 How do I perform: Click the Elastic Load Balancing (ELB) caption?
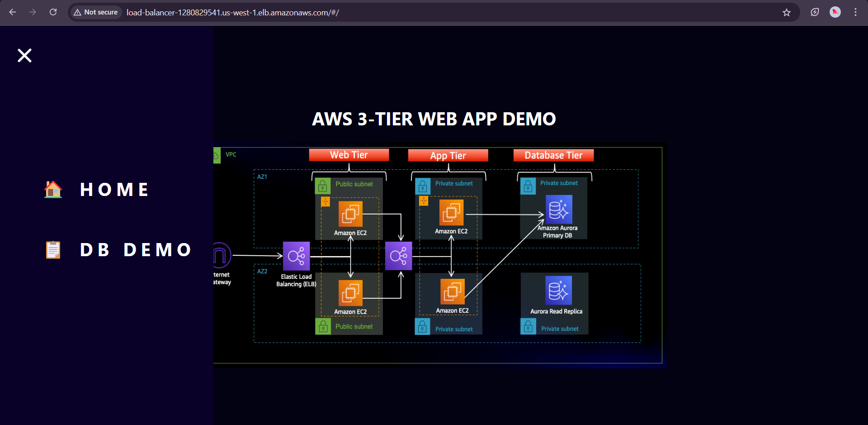[296, 280]
